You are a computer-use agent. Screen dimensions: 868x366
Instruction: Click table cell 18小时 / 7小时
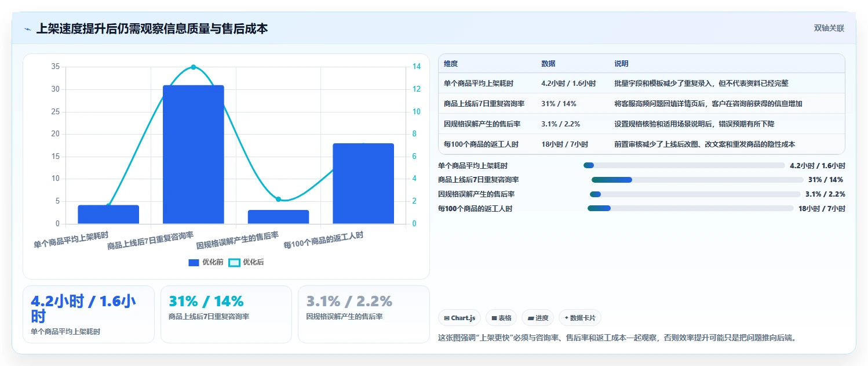point(564,144)
